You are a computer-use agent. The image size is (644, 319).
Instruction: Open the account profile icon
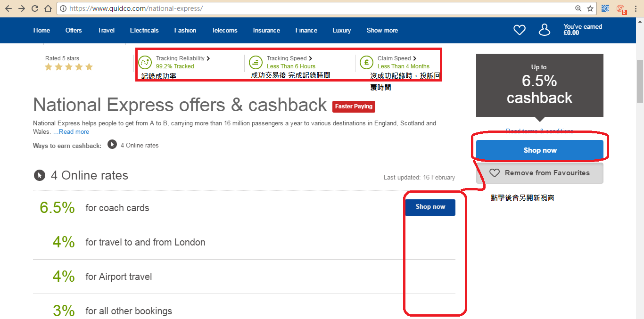coord(545,30)
